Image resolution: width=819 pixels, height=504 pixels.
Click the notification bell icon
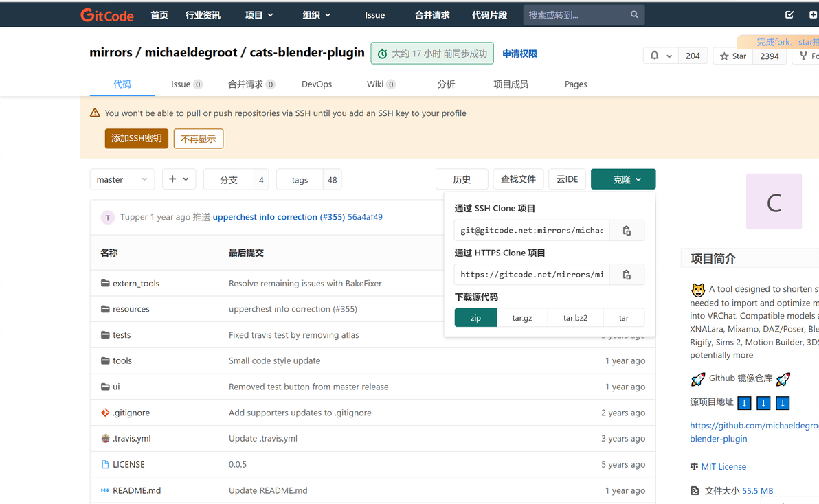click(655, 56)
